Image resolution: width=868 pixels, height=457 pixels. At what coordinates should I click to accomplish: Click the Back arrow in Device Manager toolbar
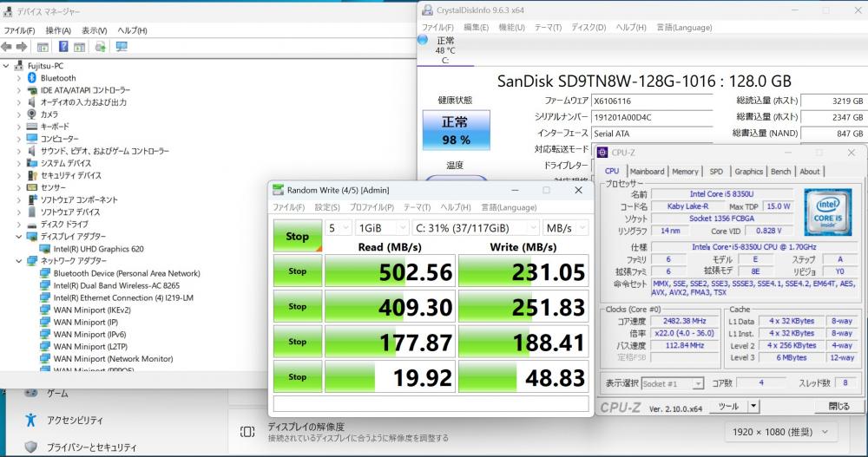(x=7, y=47)
